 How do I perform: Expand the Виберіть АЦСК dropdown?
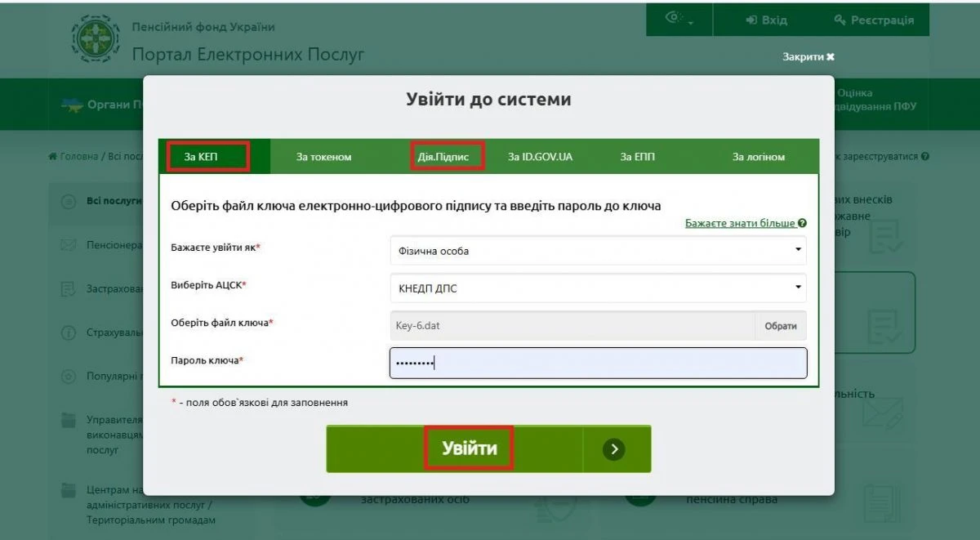point(598,288)
